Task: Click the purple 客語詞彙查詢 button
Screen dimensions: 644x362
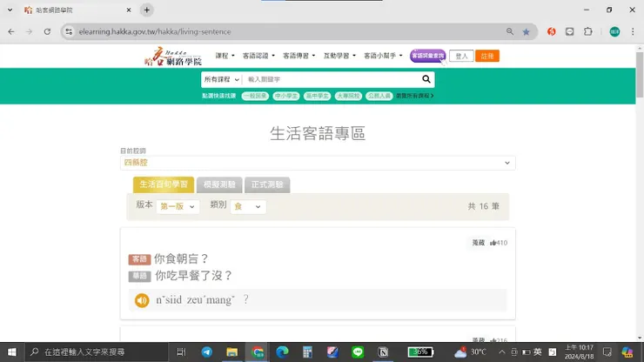Action: pyautogui.click(x=427, y=56)
